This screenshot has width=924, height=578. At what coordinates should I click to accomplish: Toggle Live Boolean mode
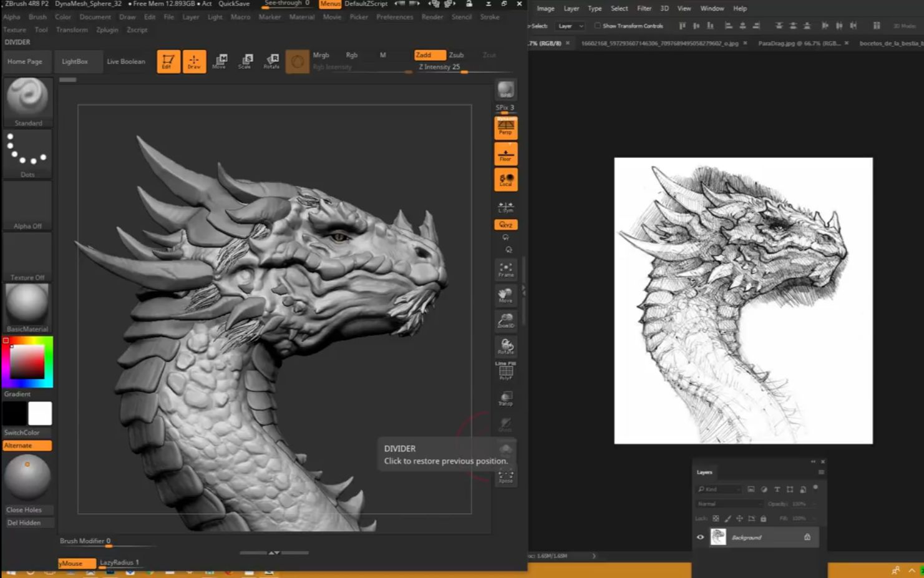tap(126, 61)
